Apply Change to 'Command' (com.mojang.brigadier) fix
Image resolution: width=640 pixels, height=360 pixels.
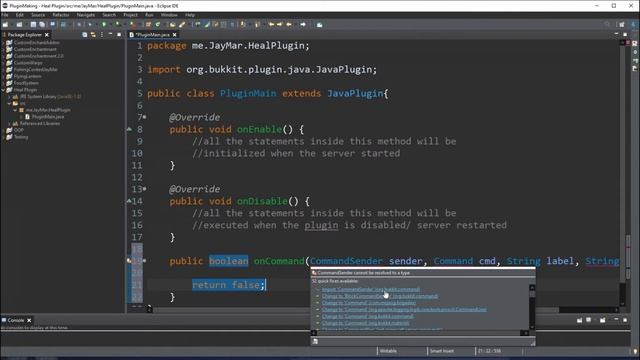tap(369, 303)
